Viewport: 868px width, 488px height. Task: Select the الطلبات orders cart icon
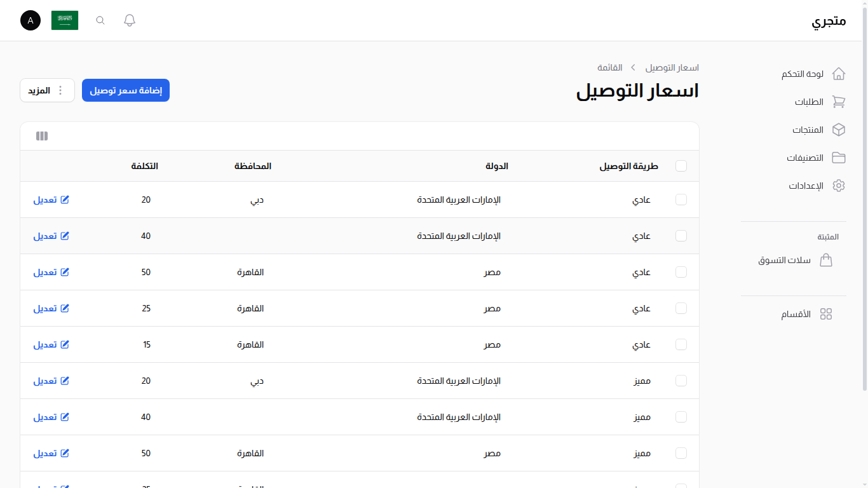pyautogui.click(x=839, y=102)
